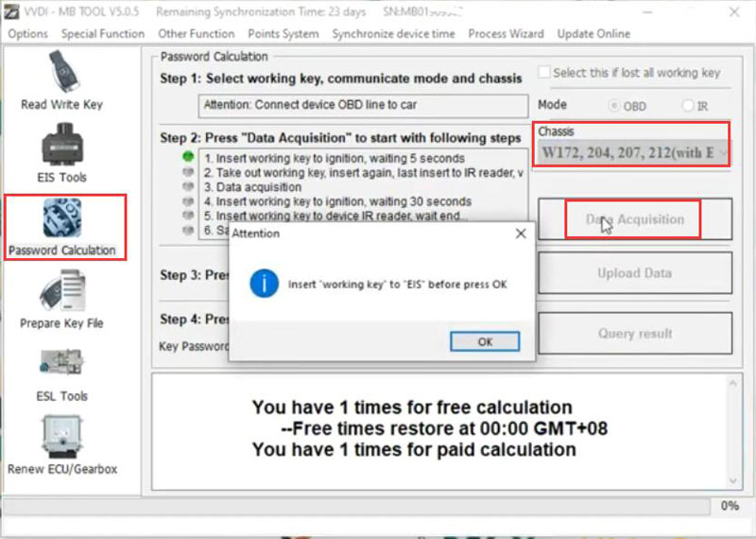Check 'Select this if lost all working key'

click(x=544, y=73)
